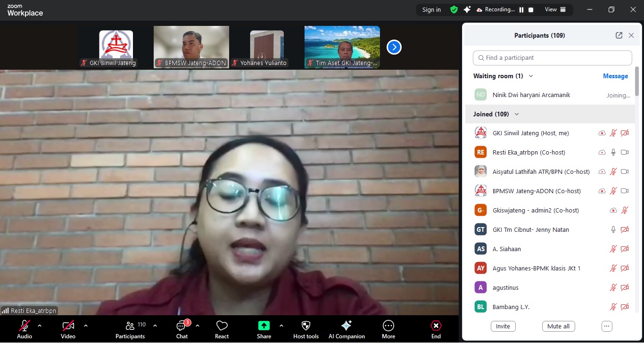Viewport: 644px width, 343px height.
Task: Expand audio options arrow
Action: (x=40, y=326)
